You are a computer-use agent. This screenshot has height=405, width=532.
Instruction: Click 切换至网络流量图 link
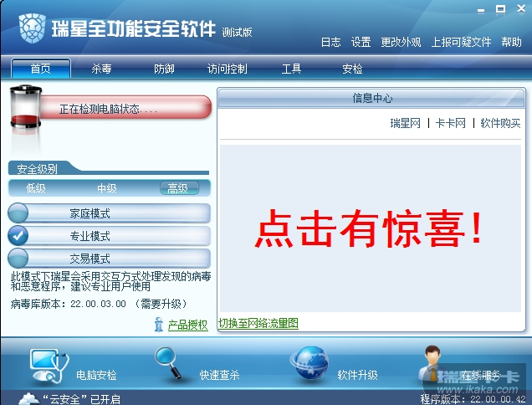point(258,323)
